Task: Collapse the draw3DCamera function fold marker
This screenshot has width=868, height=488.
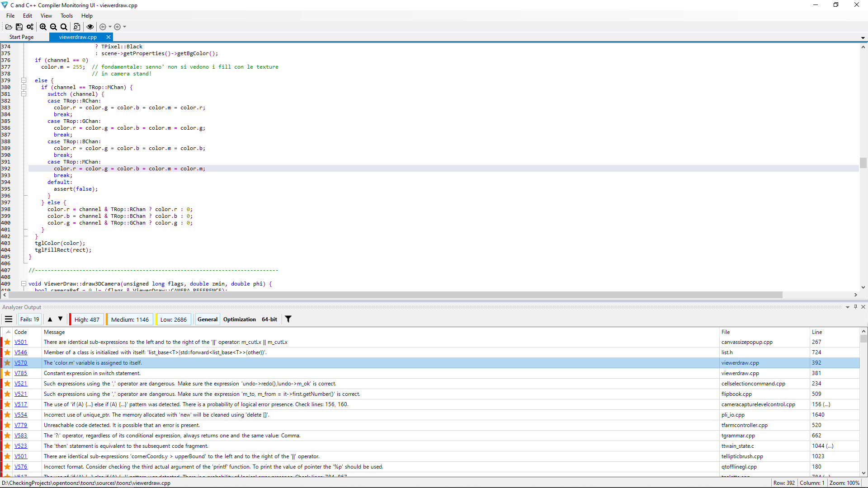Action: tap(24, 284)
